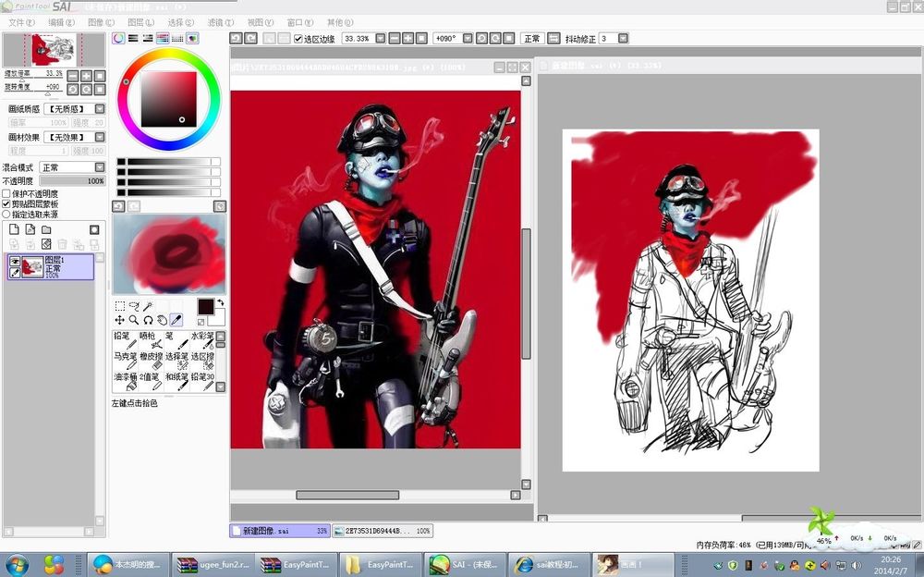The width and height of the screenshot is (924, 577).
Task: Select the Paint Bucket (油漆桶) tool
Action: click(x=125, y=381)
